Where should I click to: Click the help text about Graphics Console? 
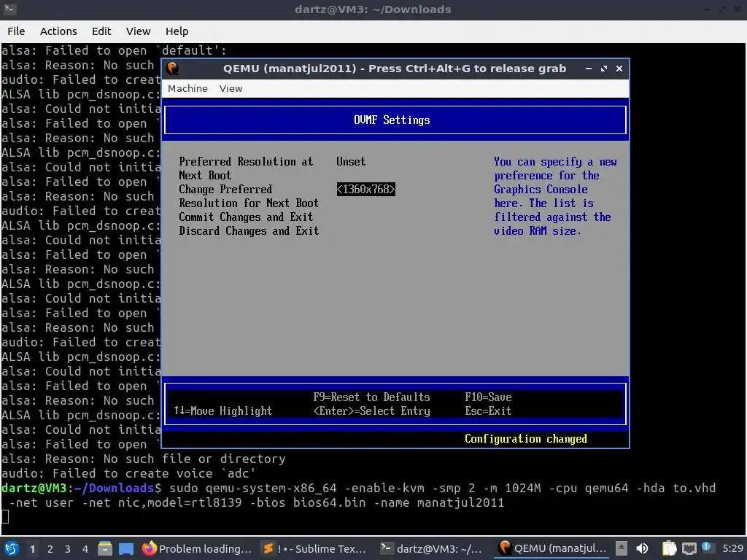(555, 196)
